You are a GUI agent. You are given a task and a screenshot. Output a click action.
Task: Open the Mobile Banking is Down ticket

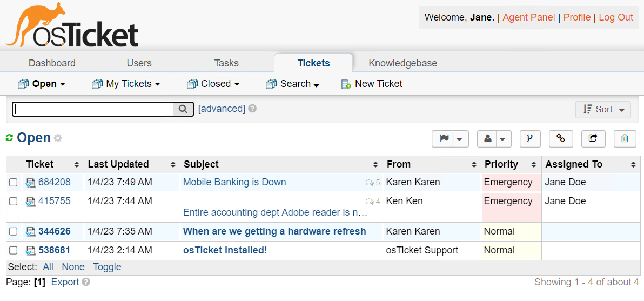click(x=234, y=182)
